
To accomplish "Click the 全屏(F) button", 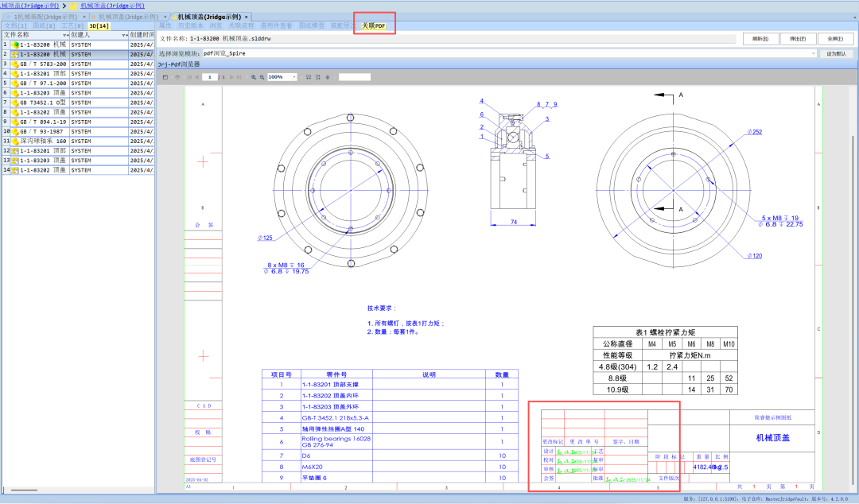I will coord(835,39).
